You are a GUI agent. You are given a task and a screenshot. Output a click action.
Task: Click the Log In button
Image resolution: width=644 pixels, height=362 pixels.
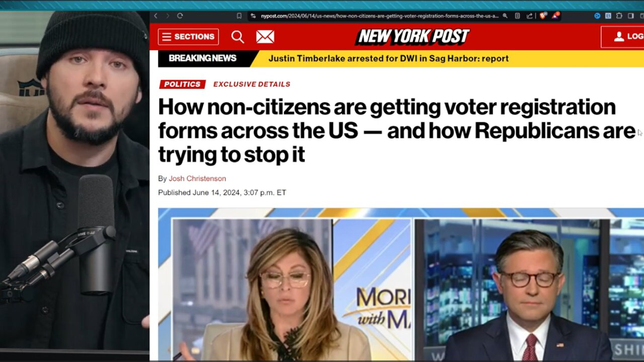point(623,37)
